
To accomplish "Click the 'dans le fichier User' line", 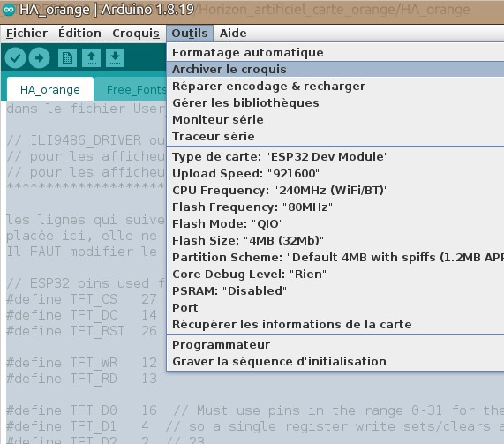I will [x=86, y=109].
